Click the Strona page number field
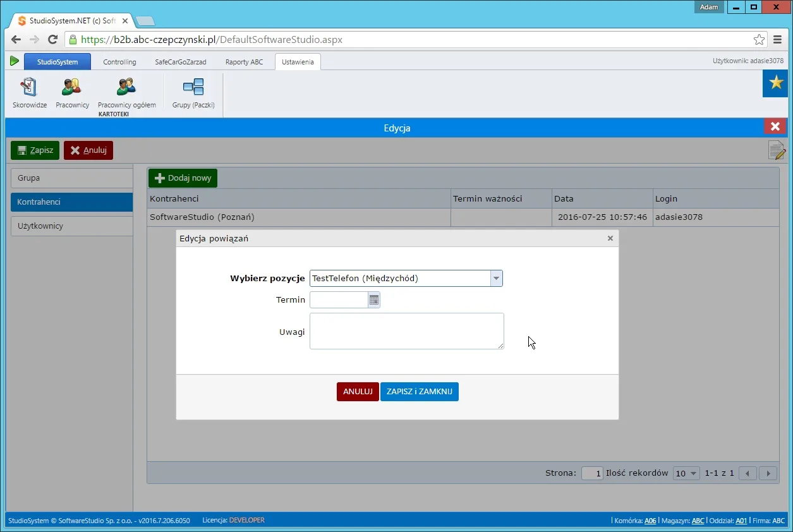Screen dimensions: 793x532 tap(592, 473)
